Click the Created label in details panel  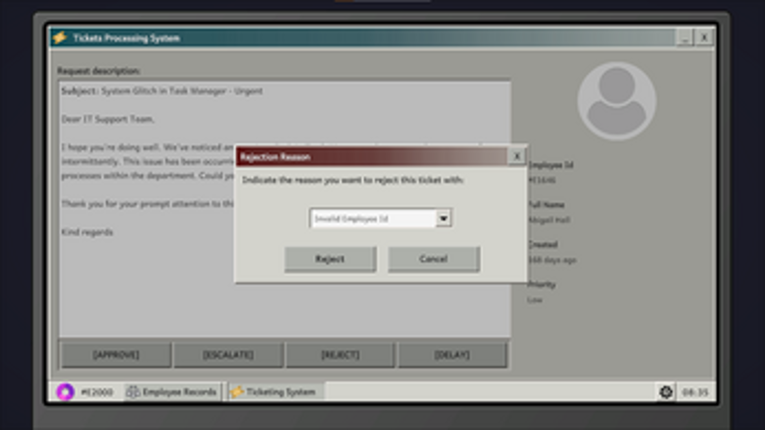click(543, 245)
